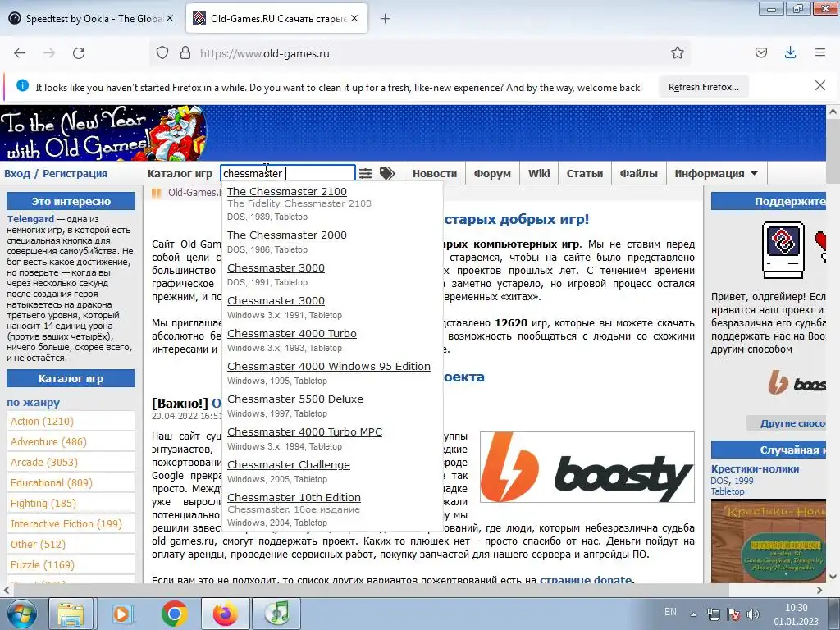Select Chessmaster 3000 Windows 3.x suggestion
This screenshot has height=630, width=840.
[276, 300]
